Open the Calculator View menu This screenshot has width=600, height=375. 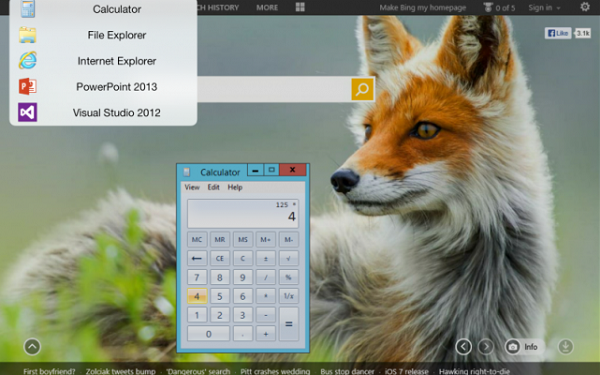tap(192, 187)
